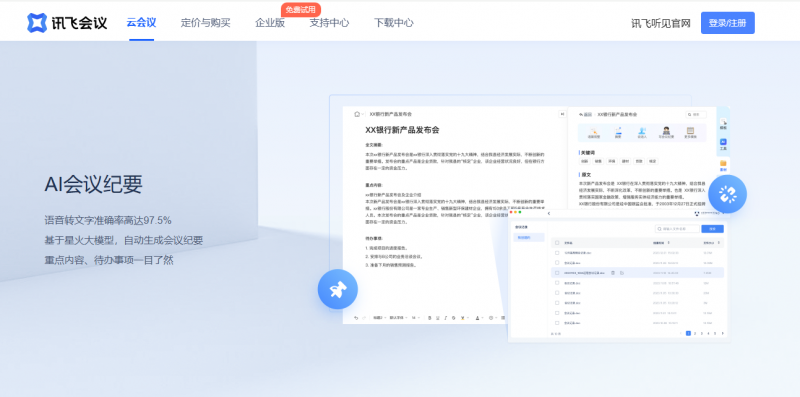800x397 pixels.
Task: Switch to 定价与购买 navigation tab
Action: click(x=206, y=22)
